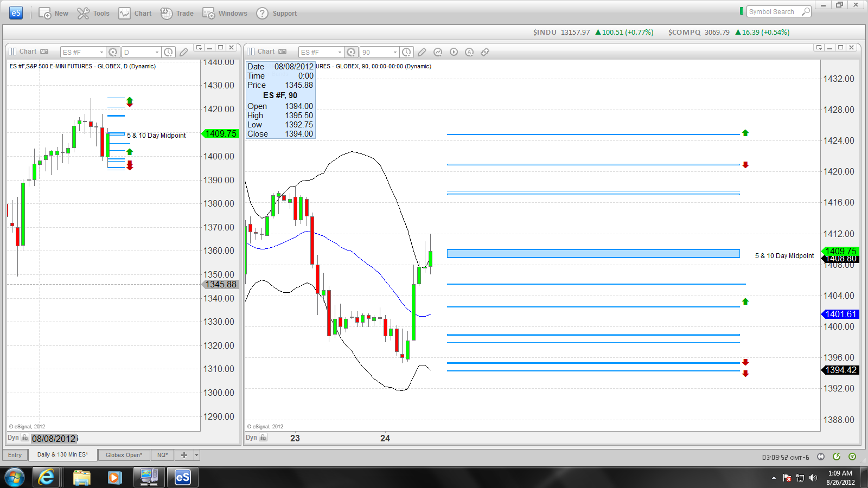Open the Chart menu in main toolbar
868x488 pixels.
point(135,14)
